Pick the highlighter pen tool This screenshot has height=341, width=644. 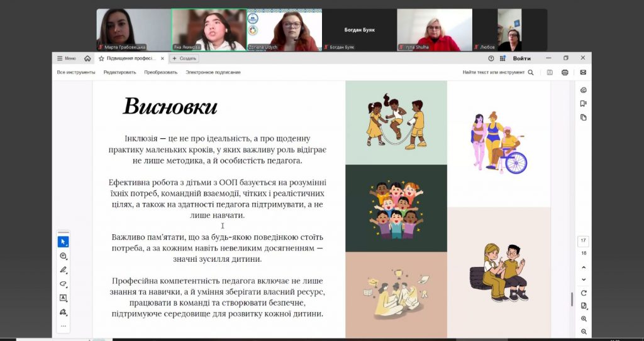(x=63, y=270)
